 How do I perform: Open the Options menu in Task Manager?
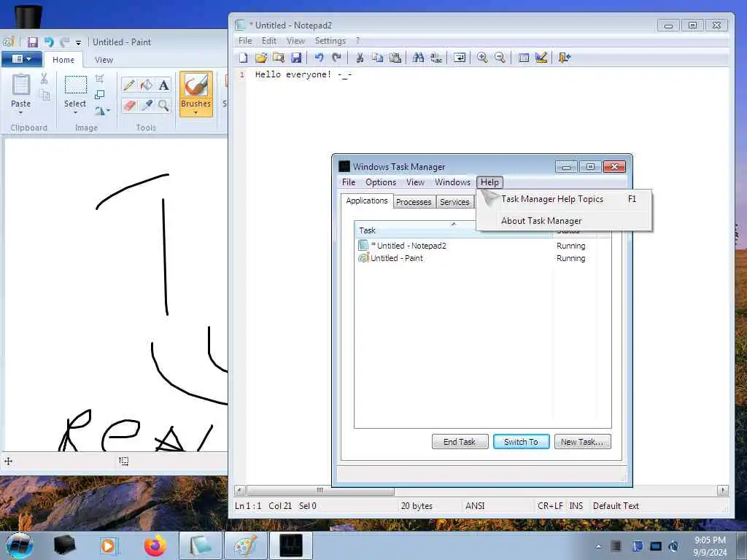click(x=381, y=182)
